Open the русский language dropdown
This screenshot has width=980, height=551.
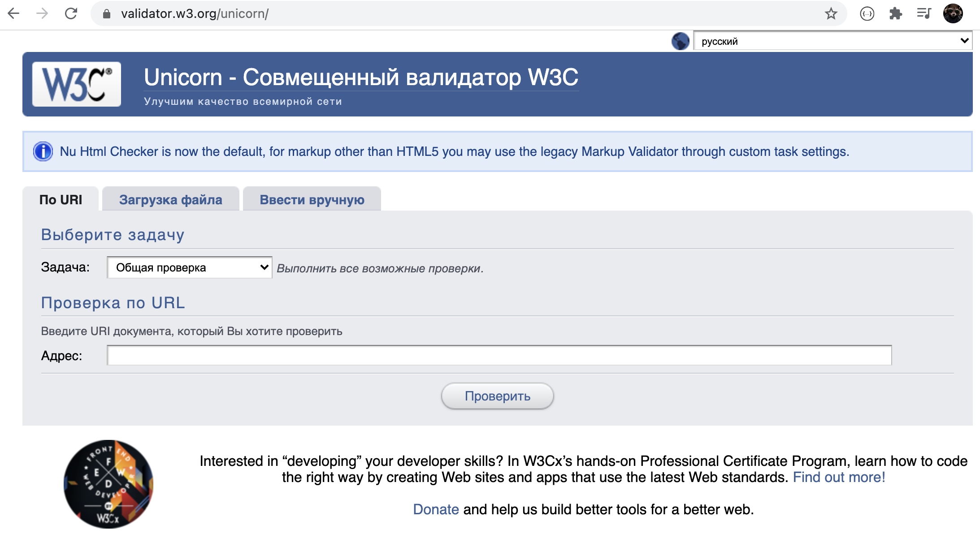pyautogui.click(x=833, y=41)
